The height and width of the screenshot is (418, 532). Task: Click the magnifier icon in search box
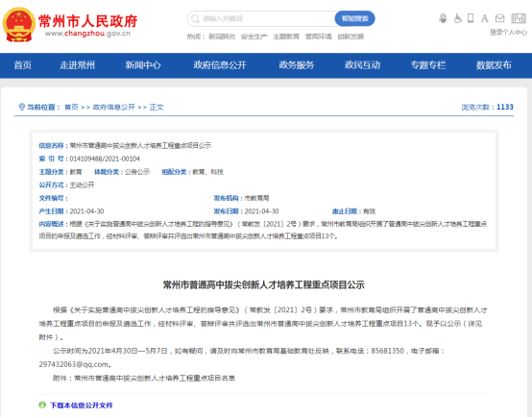tap(195, 18)
